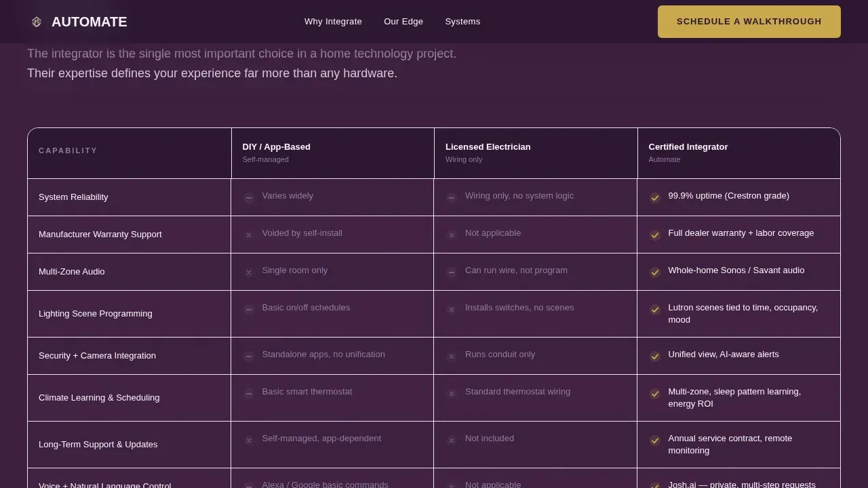Click dash icon beside Standalone apps, no unification
This screenshot has width=868, height=488.
pyautogui.click(x=249, y=357)
